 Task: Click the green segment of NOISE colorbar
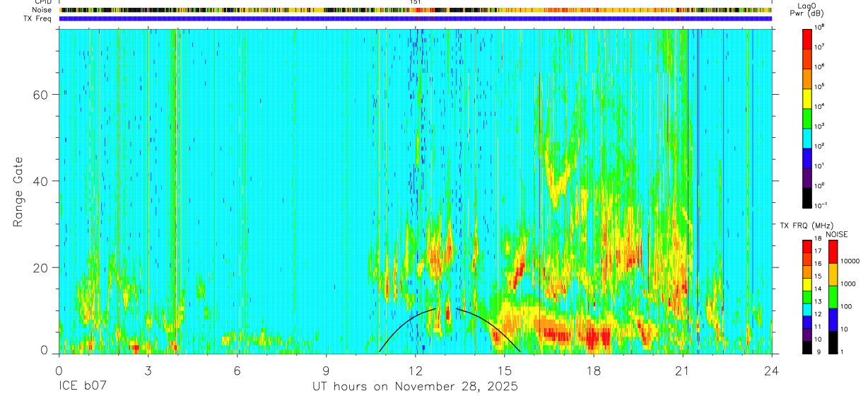(833, 297)
